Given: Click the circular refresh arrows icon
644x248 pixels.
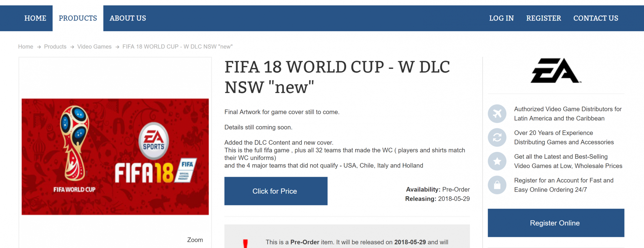Looking at the screenshot, I should point(497,137).
